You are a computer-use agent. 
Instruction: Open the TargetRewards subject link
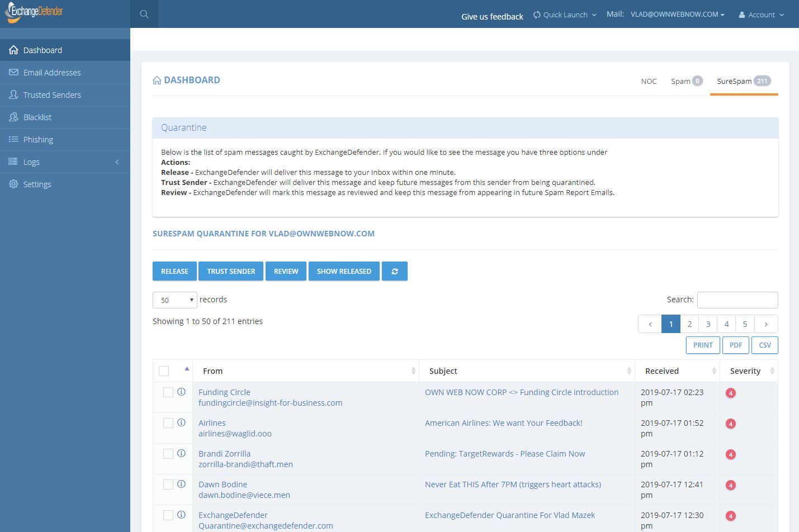(505, 454)
